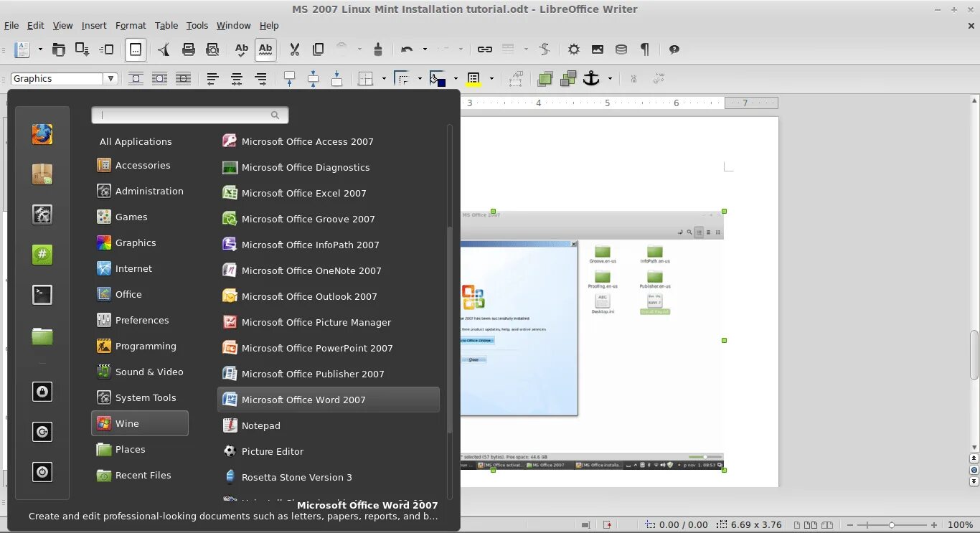
Task: Open the Line Style dropdown arrow
Action: coord(420,79)
